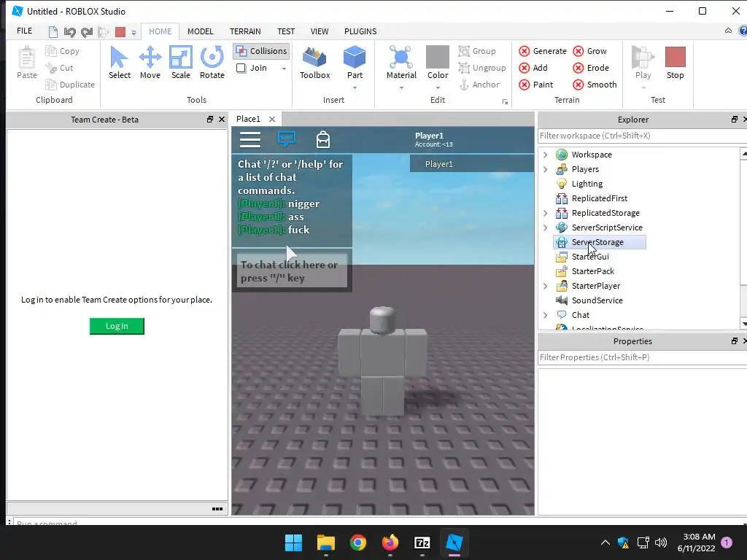Screen dimensions: 747x560
Task: Click the Redo arrow in quick toolbar
Action: tap(86, 32)
